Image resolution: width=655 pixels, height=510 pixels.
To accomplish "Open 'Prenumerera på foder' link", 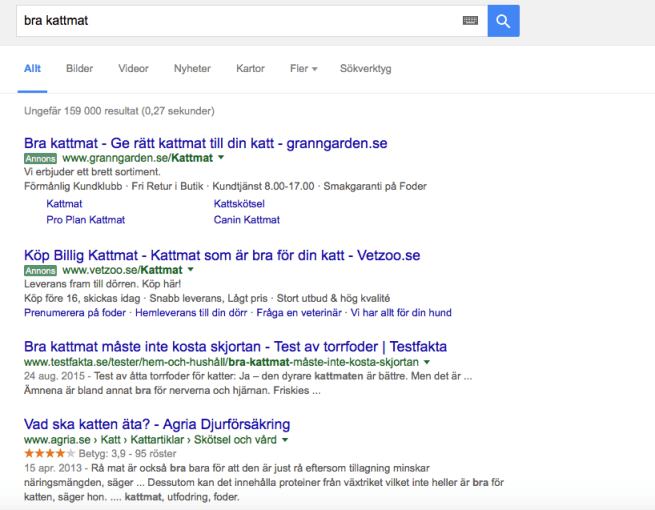I will click(x=75, y=313).
